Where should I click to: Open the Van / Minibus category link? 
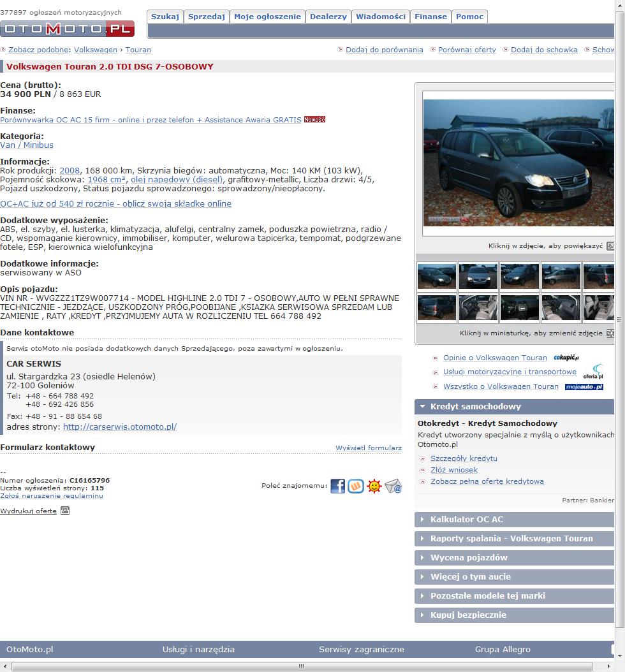[x=27, y=145]
